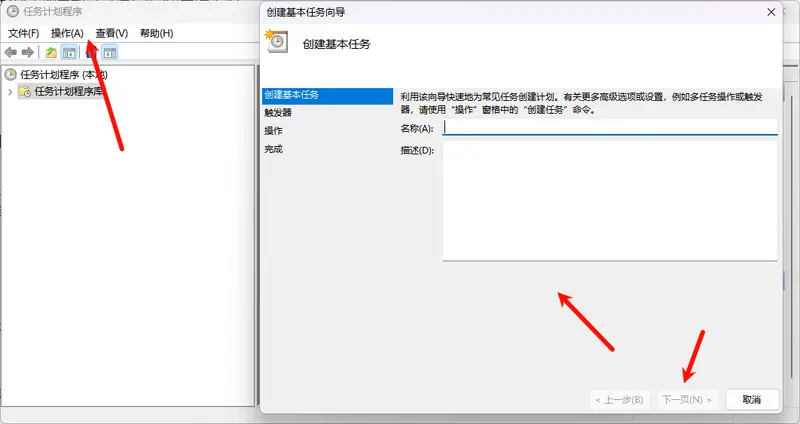The height and width of the screenshot is (424, 800).
Task: Click the 任务计划程序 title bar clock icon
Action: click(x=11, y=13)
